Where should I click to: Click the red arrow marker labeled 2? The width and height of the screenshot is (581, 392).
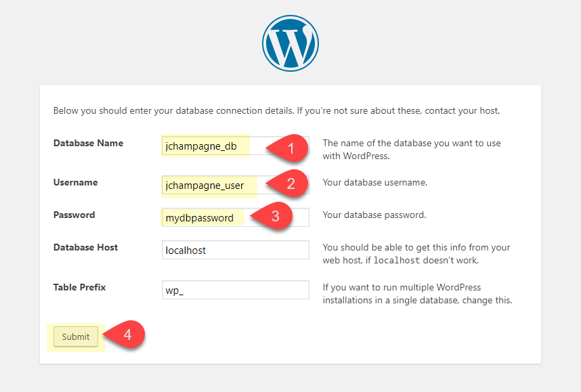(293, 183)
